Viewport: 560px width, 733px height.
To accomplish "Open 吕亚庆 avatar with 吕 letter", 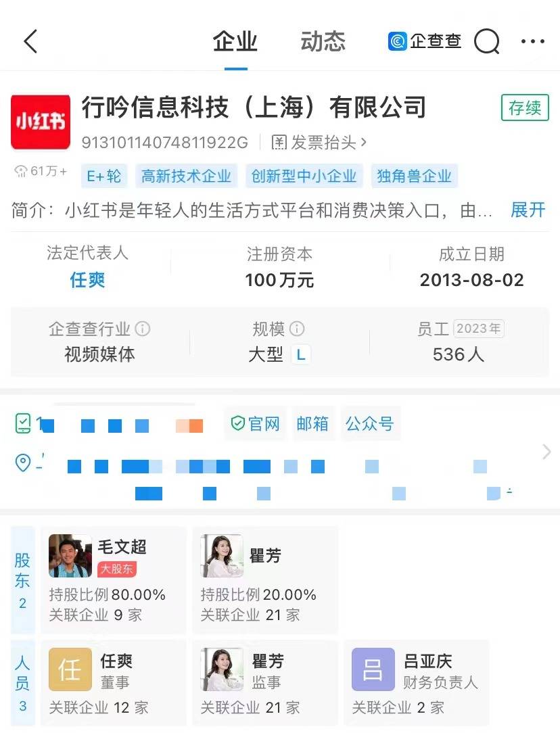I will 373,669.
